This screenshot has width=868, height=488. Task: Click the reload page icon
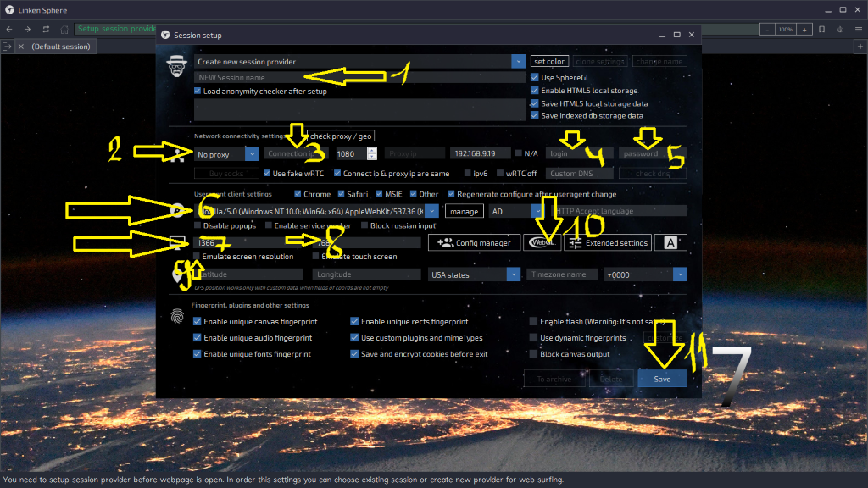(46, 29)
